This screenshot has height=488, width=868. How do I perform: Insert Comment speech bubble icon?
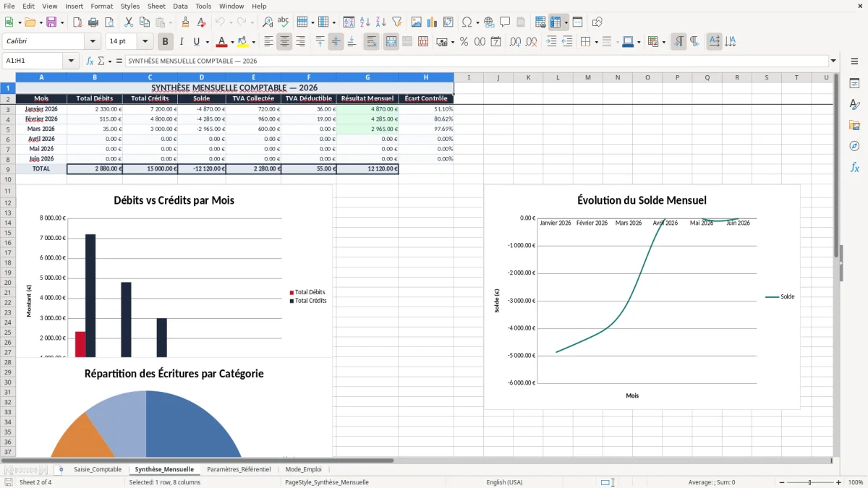tap(505, 22)
